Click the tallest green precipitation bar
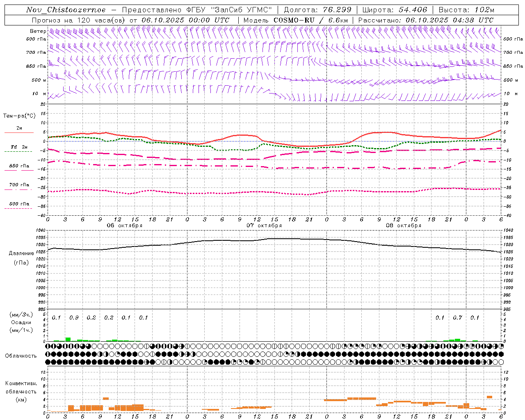Image resolution: width=525 pixels, height=420 pixels. click(68, 339)
